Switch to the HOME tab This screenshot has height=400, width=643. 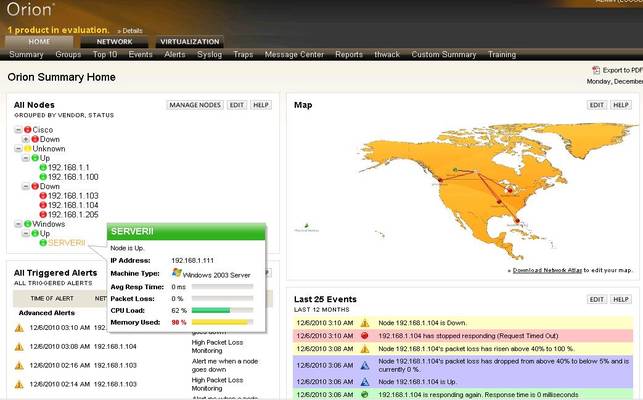[x=39, y=42]
